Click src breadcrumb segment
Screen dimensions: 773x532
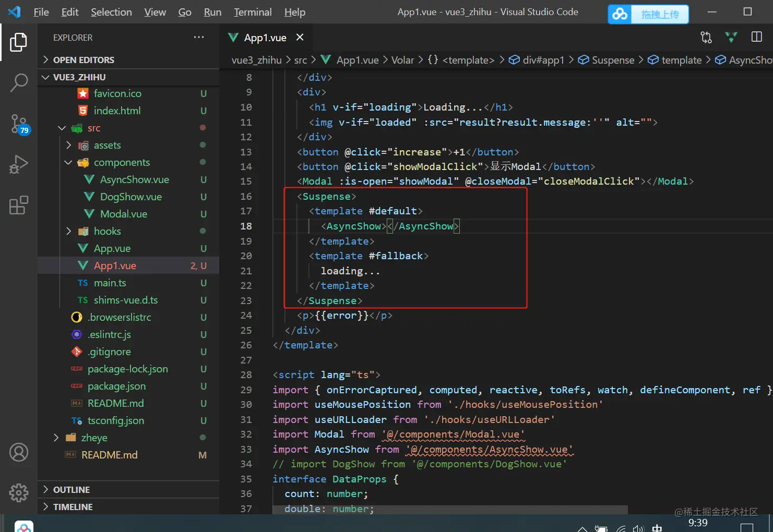301,60
